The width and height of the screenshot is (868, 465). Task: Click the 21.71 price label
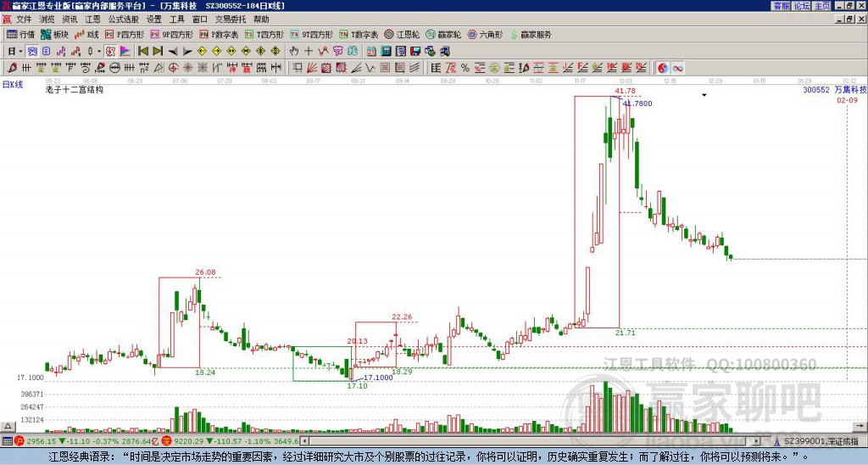click(x=625, y=333)
